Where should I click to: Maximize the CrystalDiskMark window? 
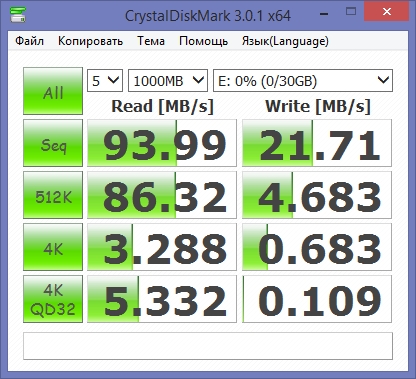[x=351, y=12]
